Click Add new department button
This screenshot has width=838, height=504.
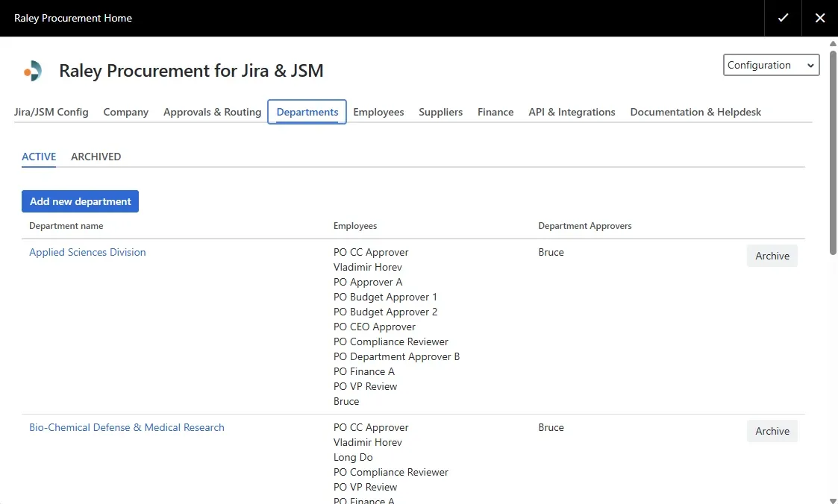click(80, 201)
